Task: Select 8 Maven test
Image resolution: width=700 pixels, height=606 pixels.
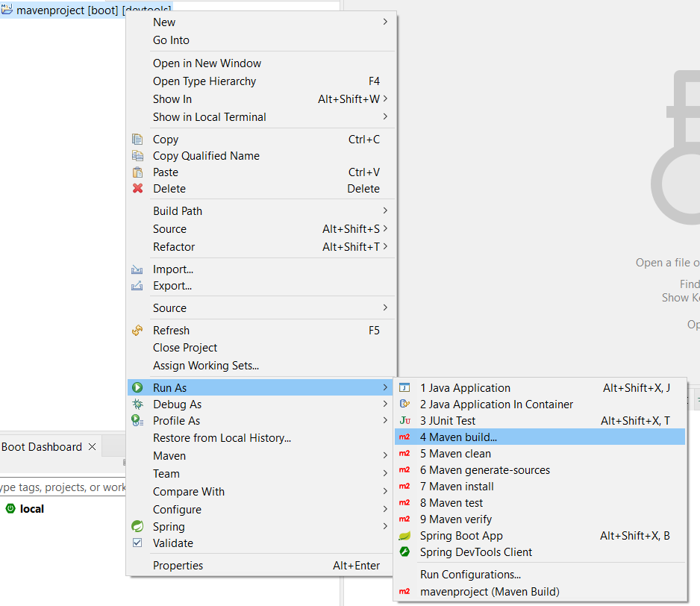Action: [x=540, y=503]
